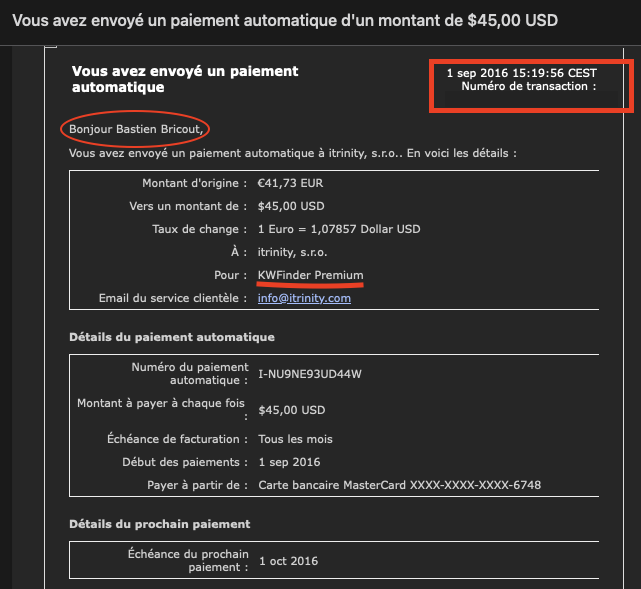Click the recipient name itrinity, s.r.o.

coord(292,252)
